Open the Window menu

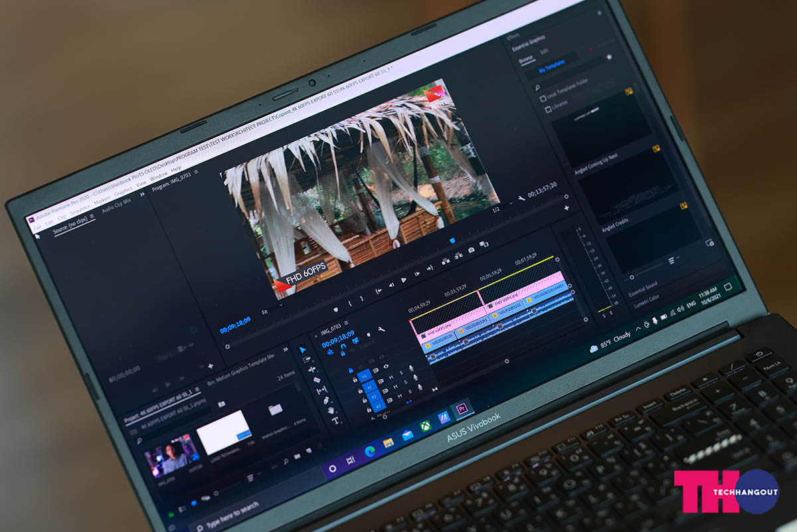point(159,176)
